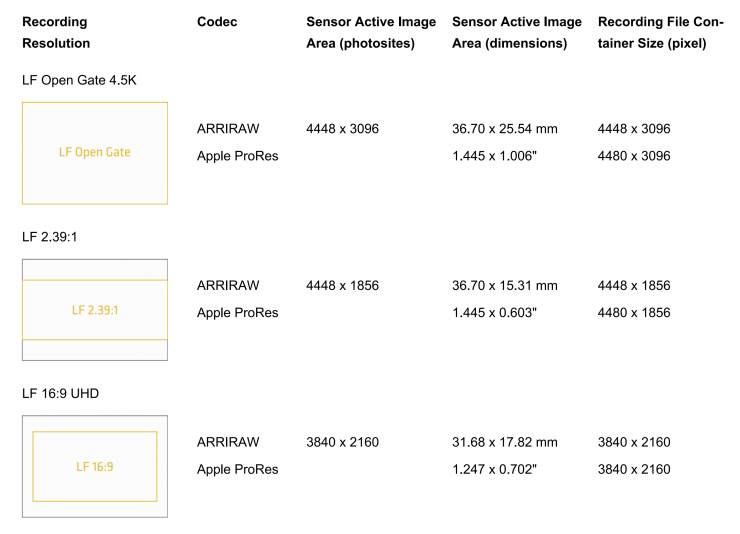Select ARRIRAW in the LF Open Gate row
740x534 pixels.
pos(229,129)
